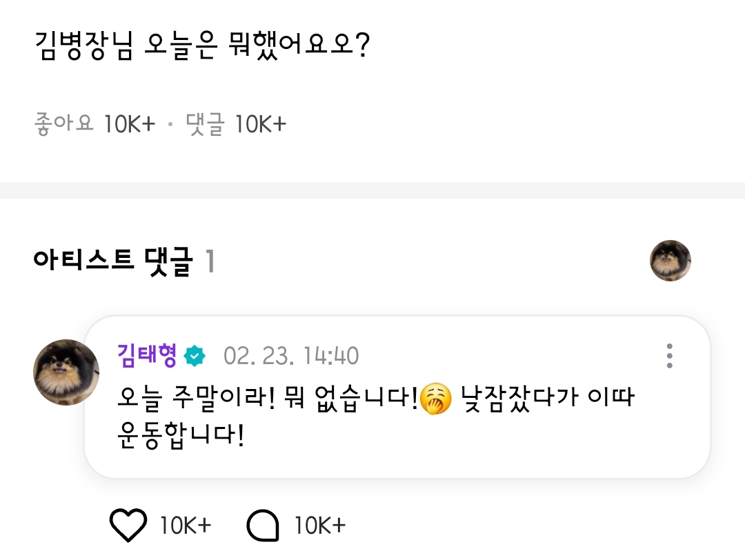This screenshot has height=560, width=745.
Task: View the post's 좋아요 10K+ likes
Action: (95, 124)
